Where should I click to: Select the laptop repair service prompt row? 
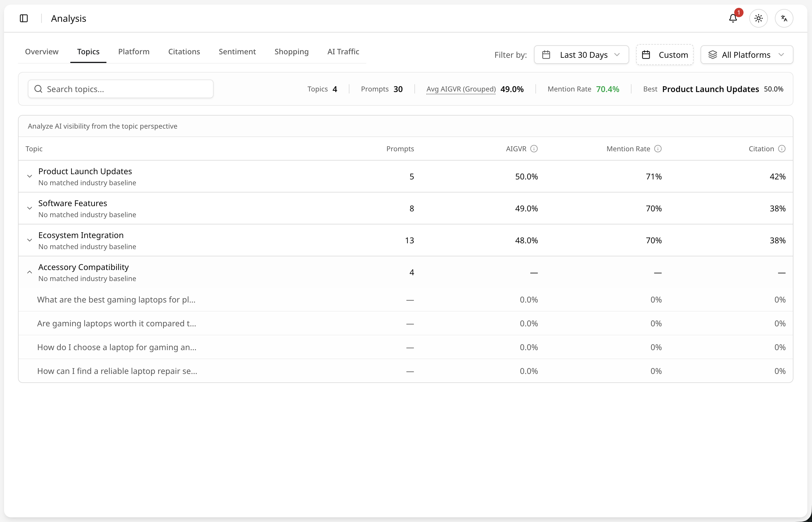point(405,371)
